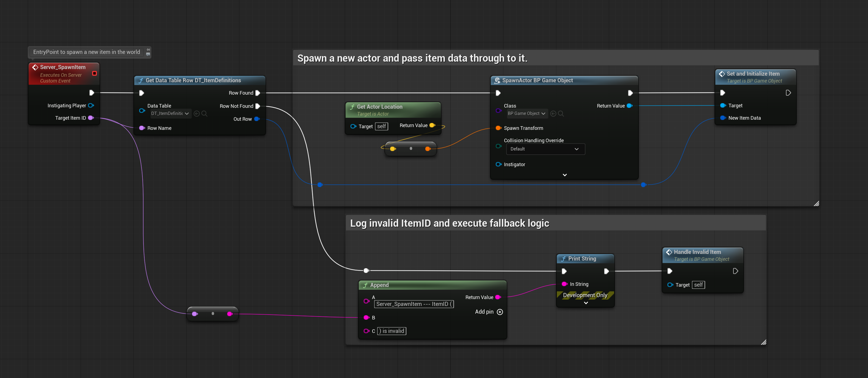Click the EntryPoint comment bubble text
This screenshot has height=378, width=868.
[87, 52]
